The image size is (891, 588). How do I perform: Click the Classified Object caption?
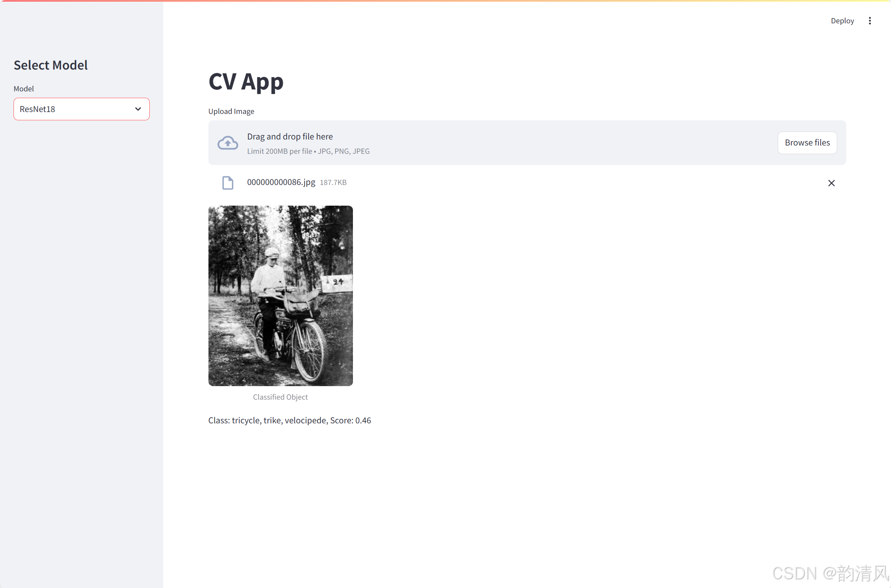click(x=280, y=397)
